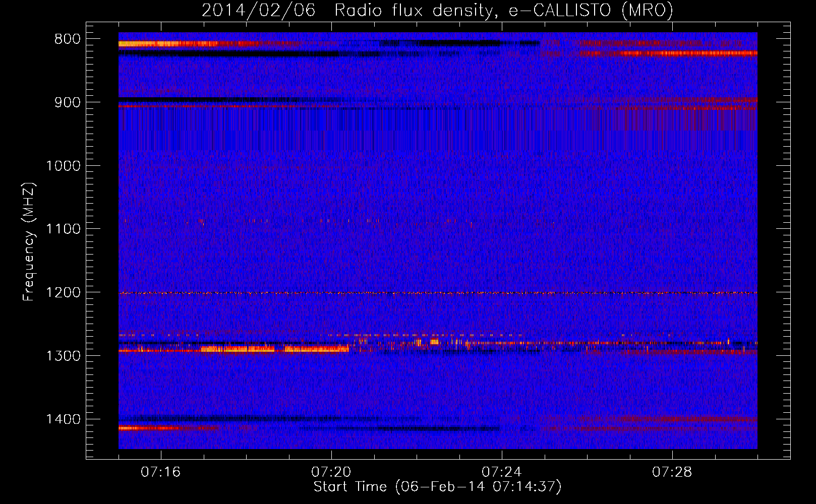Click the 800 frequency axis label
The height and width of the screenshot is (504, 816).
tap(67, 39)
